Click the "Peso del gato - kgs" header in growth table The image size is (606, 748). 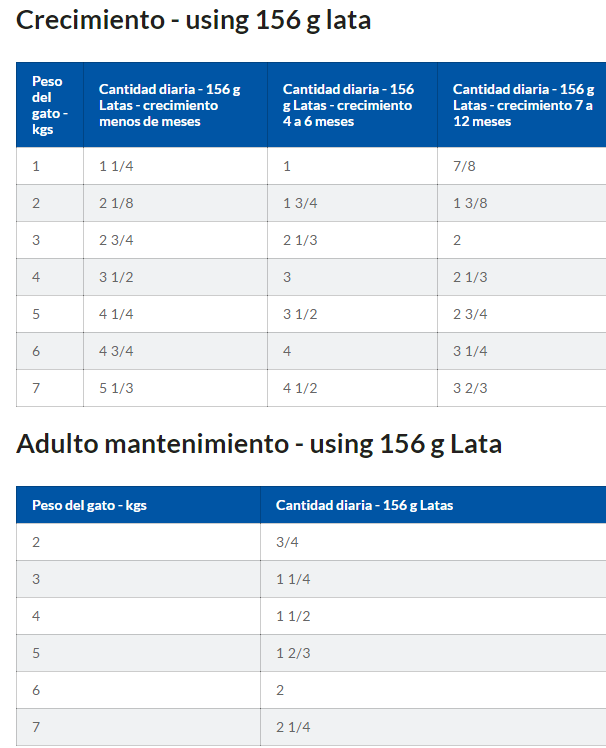[49, 105]
